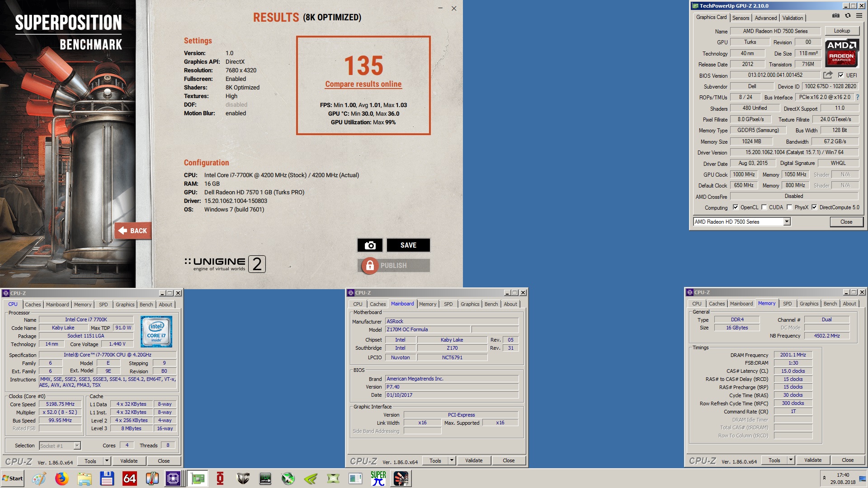Open SPD tab in the CPU-Z Mainboard window
868x488 pixels.
[448, 304]
